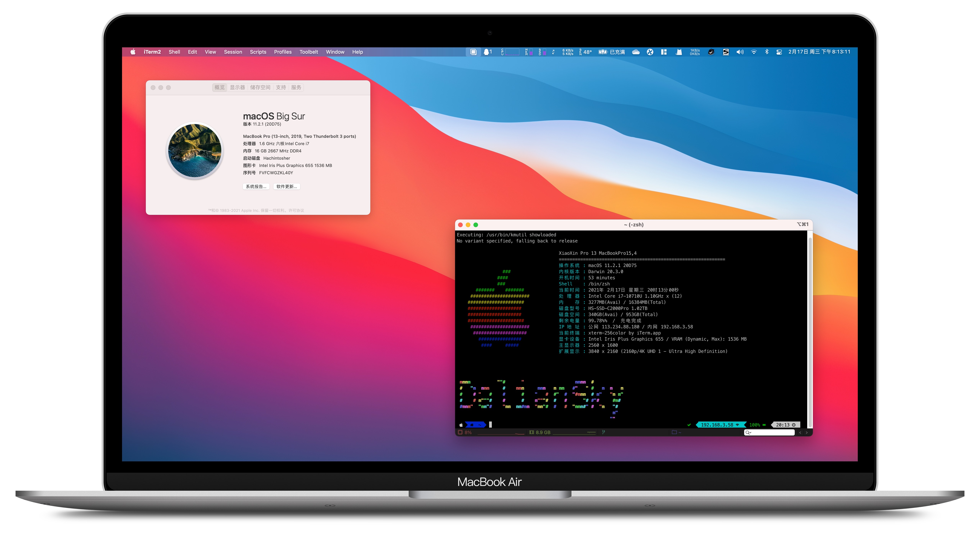Click the OneDrive cloud icon in menu bar

(x=636, y=52)
